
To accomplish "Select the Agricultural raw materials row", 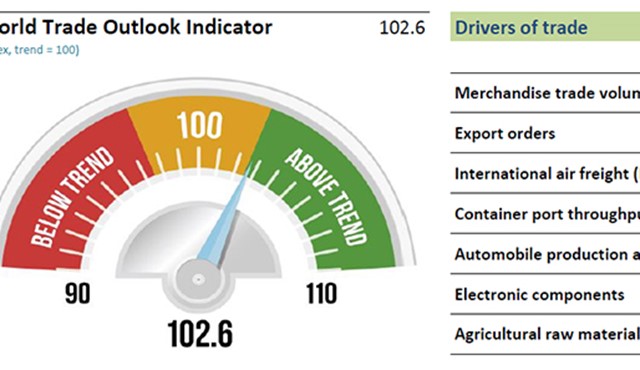I will pos(545,334).
